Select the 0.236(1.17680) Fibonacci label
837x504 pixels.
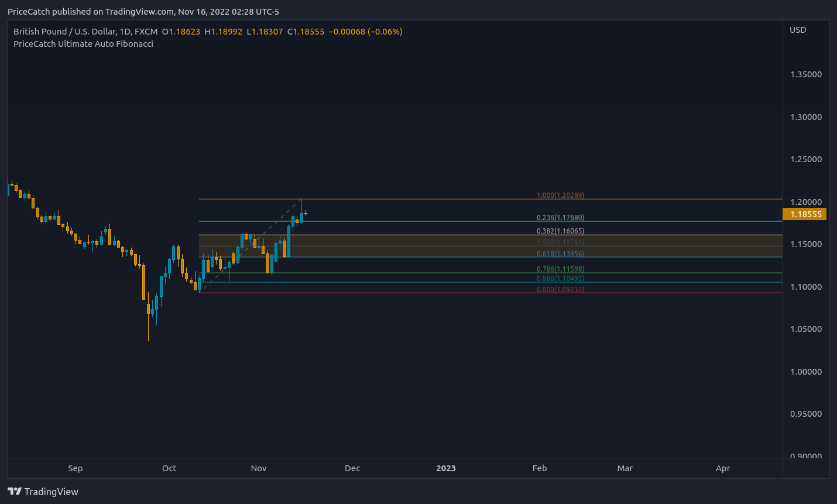[x=560, y=218]
